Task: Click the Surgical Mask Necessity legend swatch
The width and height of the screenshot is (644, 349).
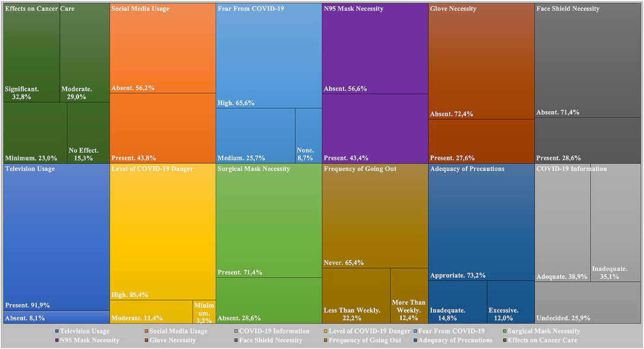Action: tap(505, 331)
